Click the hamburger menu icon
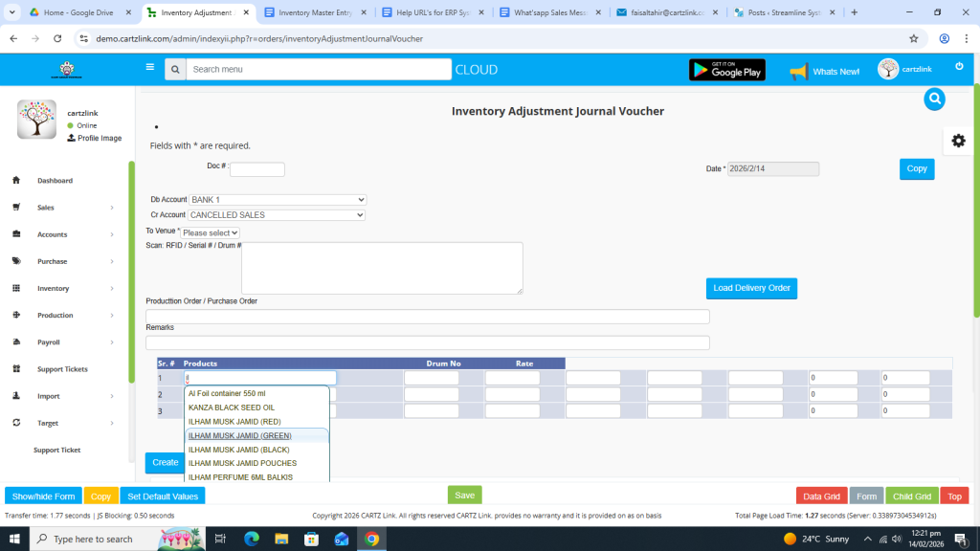The image size is (980, 551). (149, 68)
